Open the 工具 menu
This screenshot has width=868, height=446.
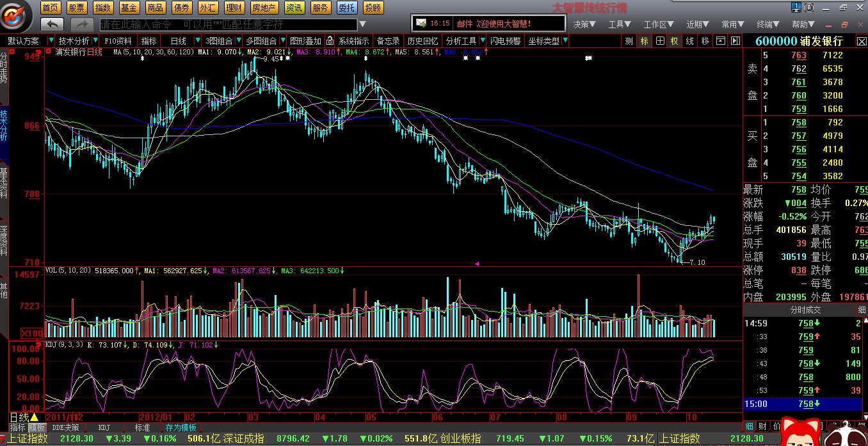pyautogui.click(x=620, y=24)
